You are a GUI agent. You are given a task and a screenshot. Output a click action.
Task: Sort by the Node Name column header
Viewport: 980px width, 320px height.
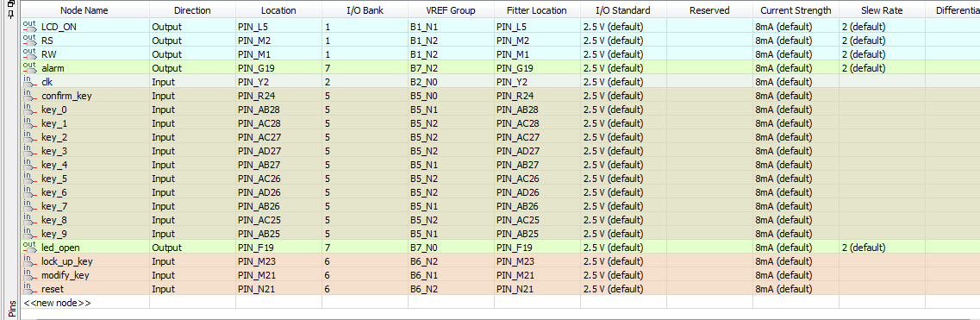84,10
